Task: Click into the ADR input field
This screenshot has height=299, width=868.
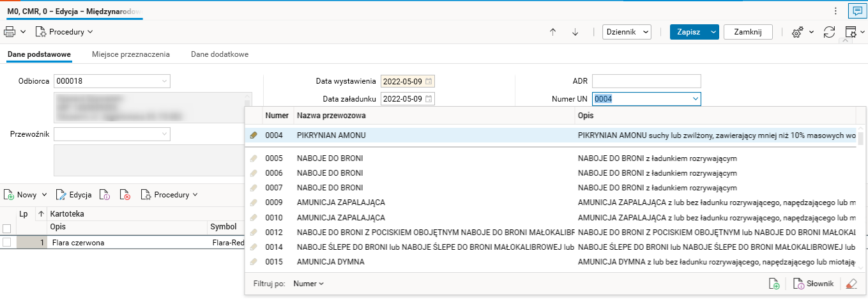Action: [646, 81]
